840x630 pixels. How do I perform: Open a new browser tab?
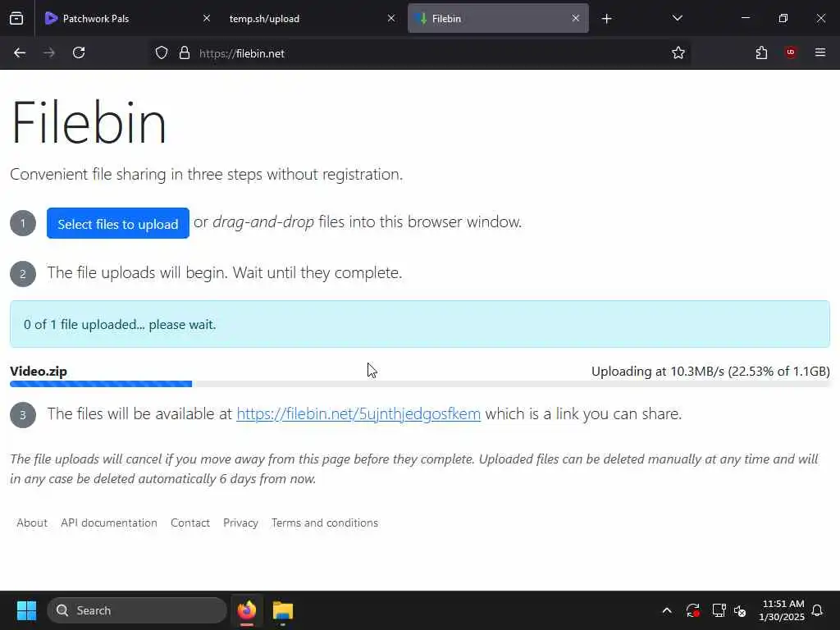click(606, 19)
